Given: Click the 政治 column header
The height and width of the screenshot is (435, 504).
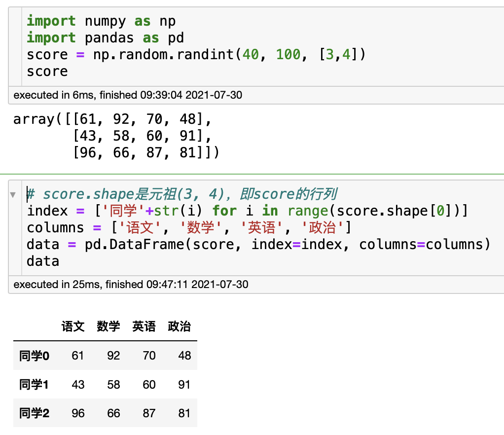Looking at the screenshot, I should point(180,326).
